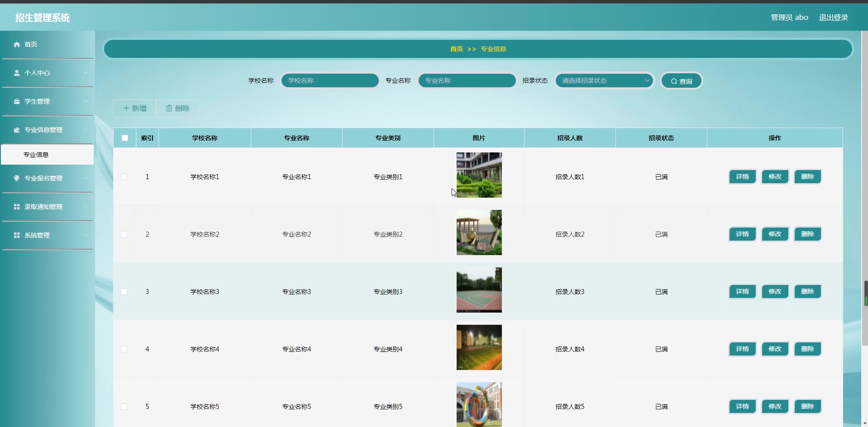Click the 学生管理 briefcase icon
Screen dimensions: 868x427
point(17,101)
